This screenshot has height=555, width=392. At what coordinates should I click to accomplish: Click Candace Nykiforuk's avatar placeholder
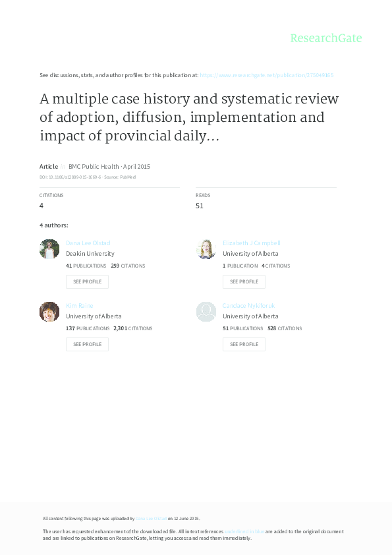pyautogui.click(x=206, y=312)
